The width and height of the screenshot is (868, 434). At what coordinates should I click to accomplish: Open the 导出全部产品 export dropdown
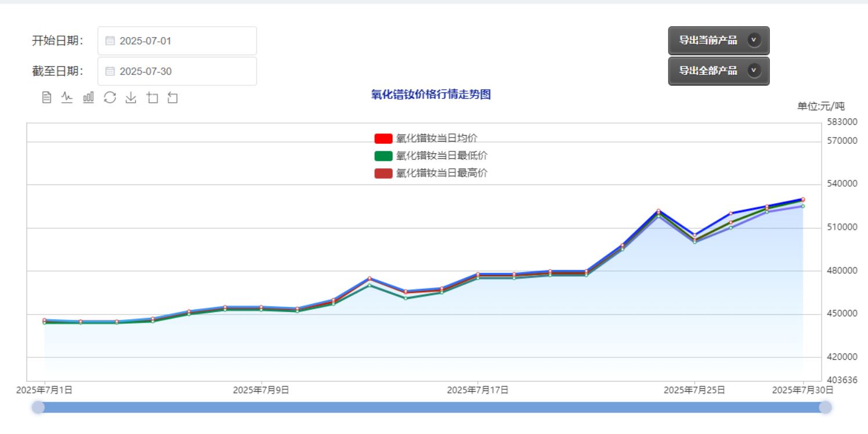[719, 71]
